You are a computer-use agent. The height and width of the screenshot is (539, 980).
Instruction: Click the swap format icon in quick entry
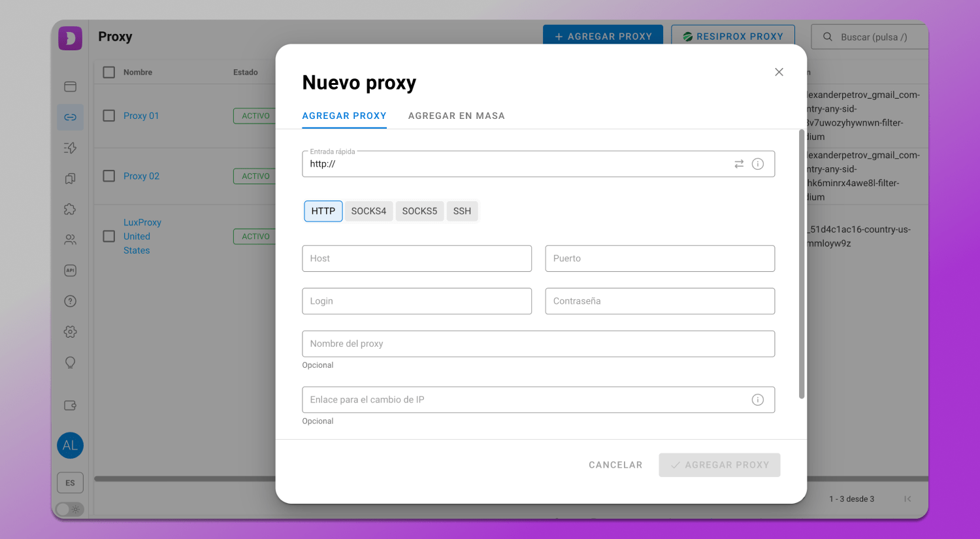click(x=739, y=164)
